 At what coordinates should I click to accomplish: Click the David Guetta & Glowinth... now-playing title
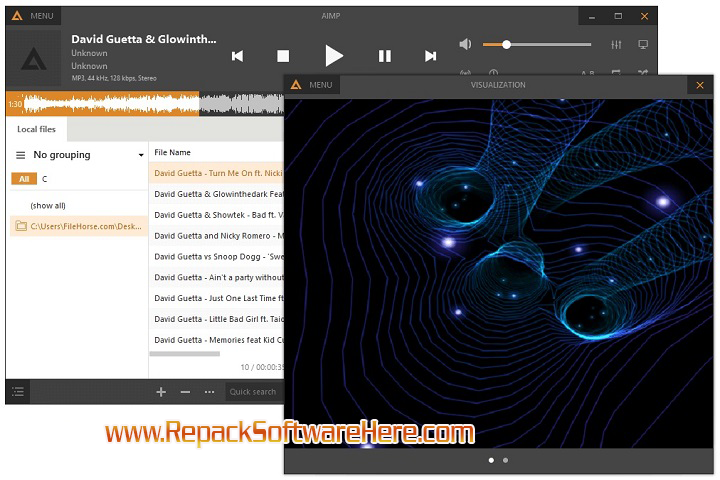pos(144,39)
